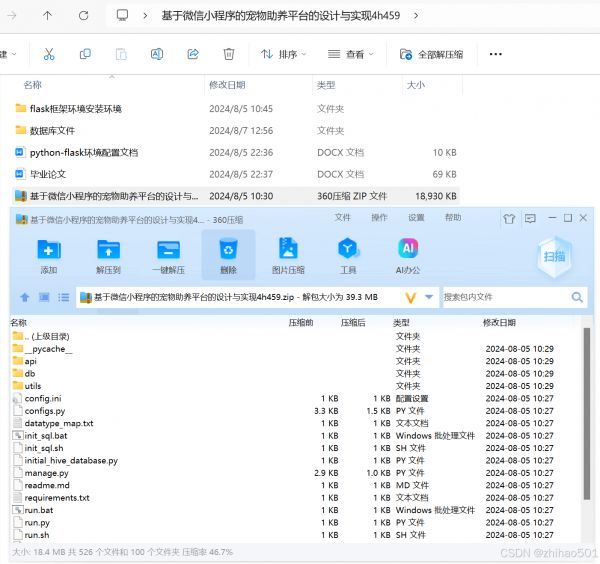Switch to list view in 360压缩
This screenshot has width=600, height=564.
point(64,297)
